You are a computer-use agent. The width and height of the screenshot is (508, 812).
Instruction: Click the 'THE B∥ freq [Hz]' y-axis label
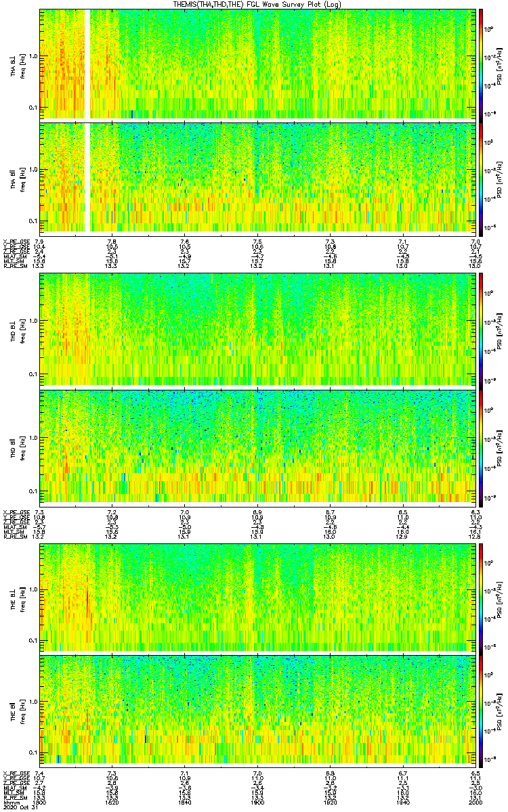click(x=17, y=710)
